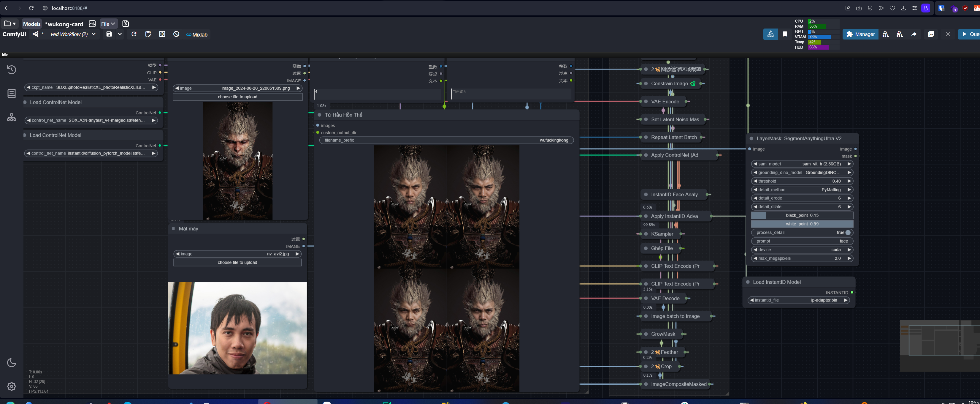This screenshot has height=404, width=980.
Task: Click the Bitwarden shield extension icon
Action: [942, 8]
